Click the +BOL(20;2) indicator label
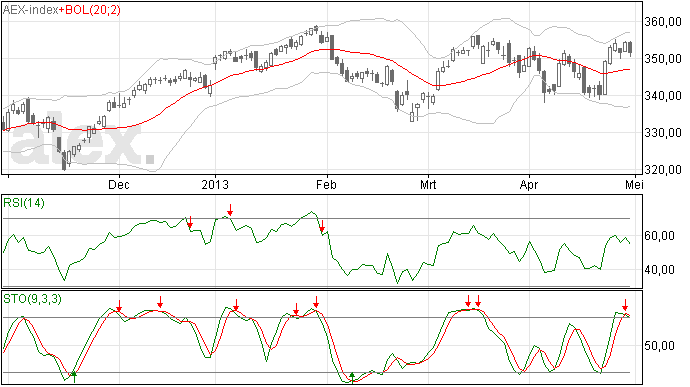 point(89,10)
